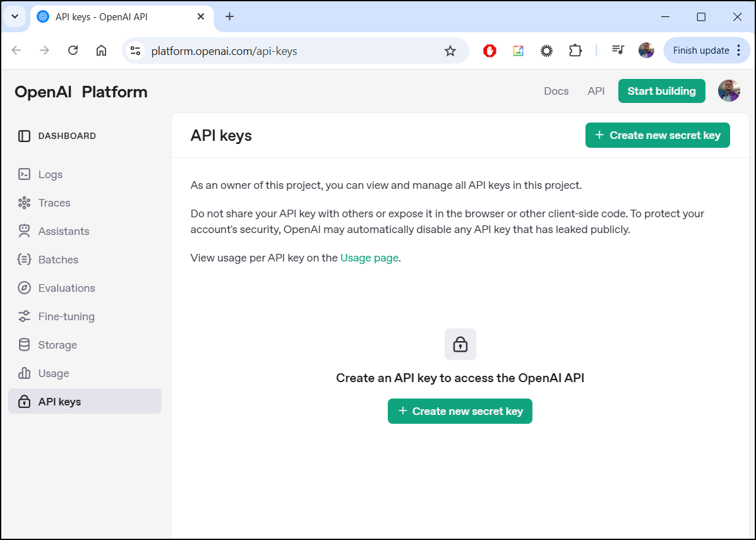Bookmark this page with star icon

coord(450,51)
